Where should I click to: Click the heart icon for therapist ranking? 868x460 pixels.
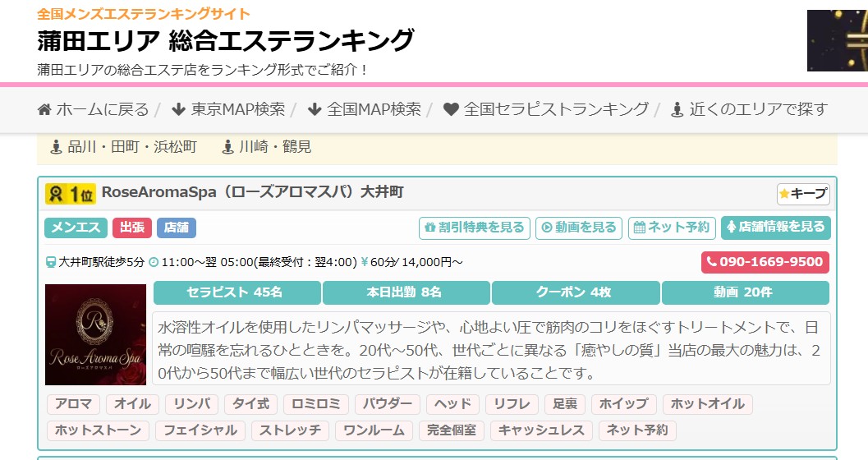(450, 109)
